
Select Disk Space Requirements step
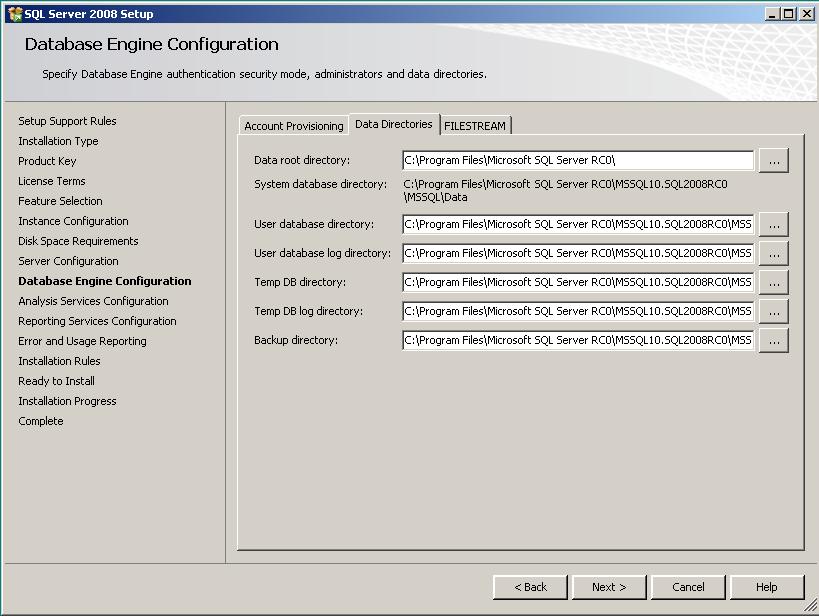[x=78, y=241]
